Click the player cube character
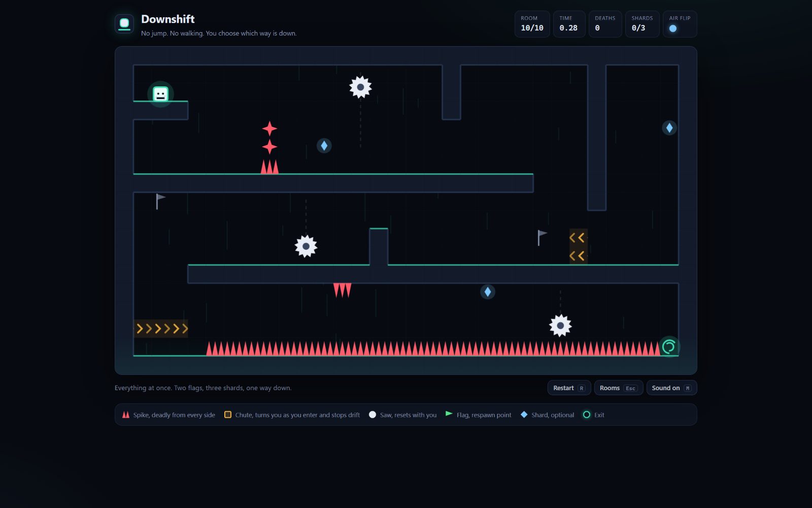812x508 pixels. click(161, 94)
